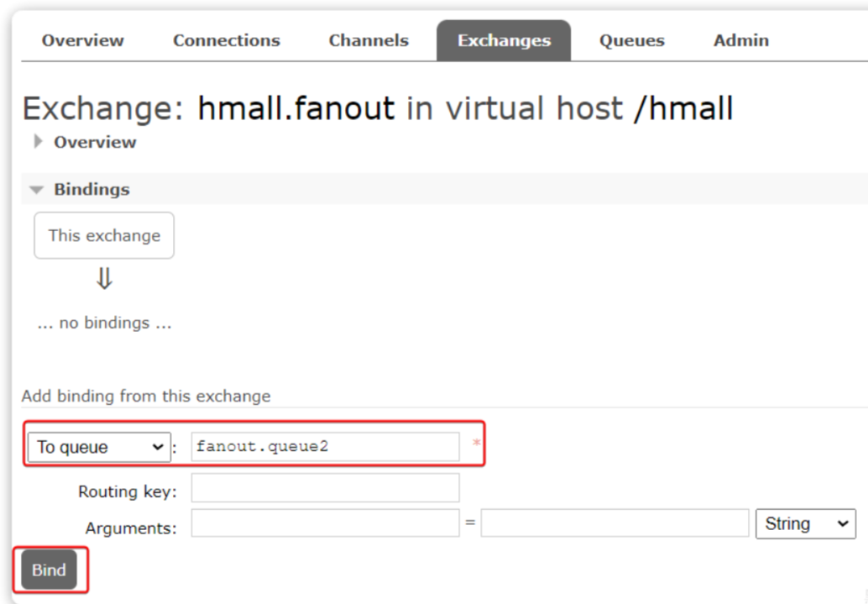The width and height of the screenshot is (868, 604).
Task: Switch to the Admin tab
Action: click(x=740, y=40)
